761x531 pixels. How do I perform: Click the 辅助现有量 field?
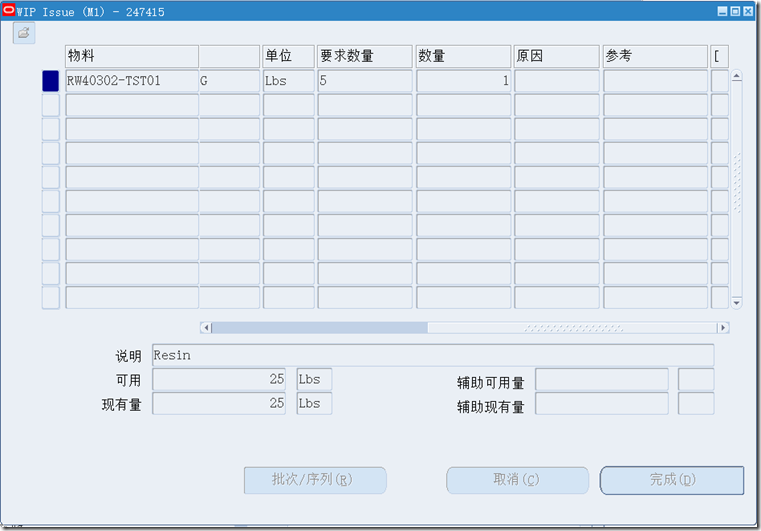(x=602, y=403)
